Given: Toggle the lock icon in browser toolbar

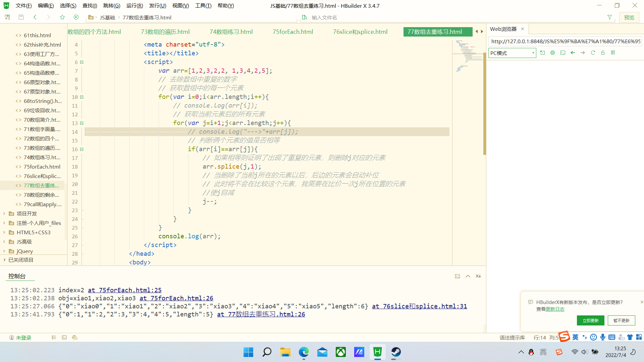Looking at the screenshot, I should tap(603, 53).
